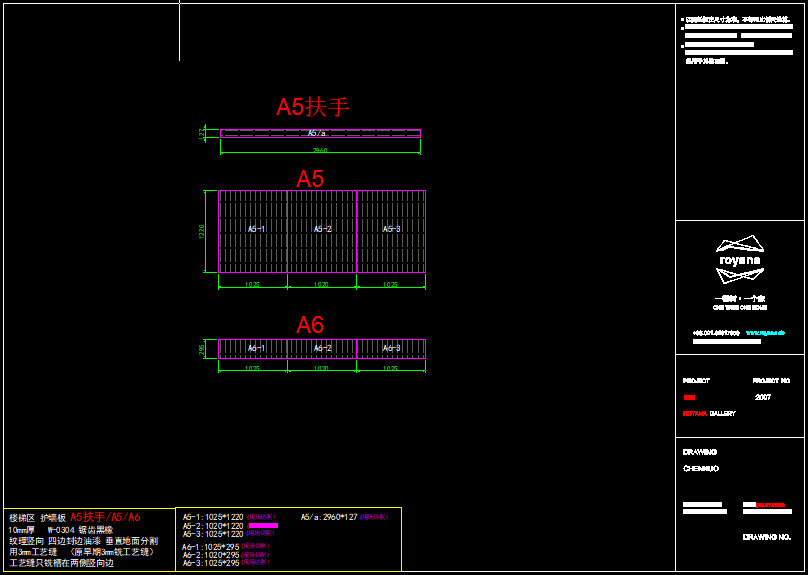Click the magenta bar beside A5-2 size
The width and height of the screenshot is (808, 575).
click(262, 525)
